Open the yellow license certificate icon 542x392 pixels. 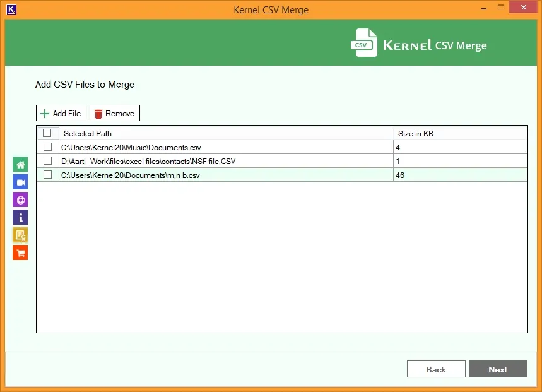[x=20, y=235]
